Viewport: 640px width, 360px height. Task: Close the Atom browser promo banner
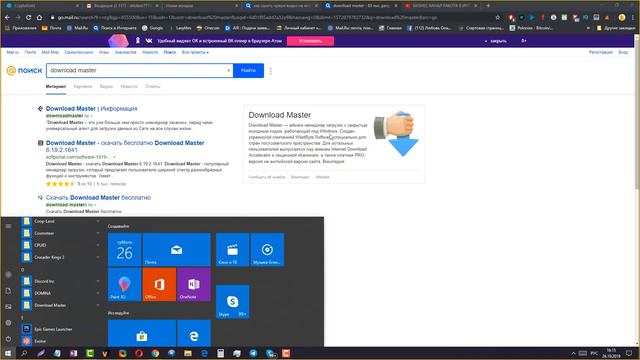point(496,41)
